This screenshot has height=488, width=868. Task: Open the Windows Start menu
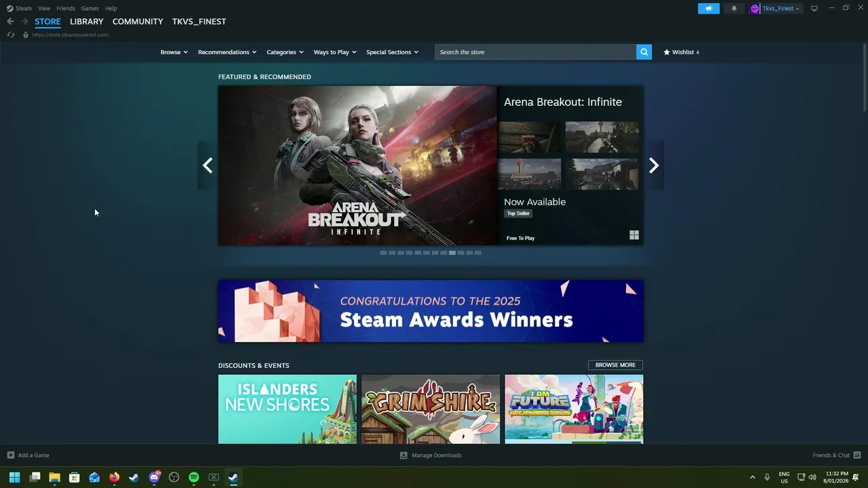(14, 477)
